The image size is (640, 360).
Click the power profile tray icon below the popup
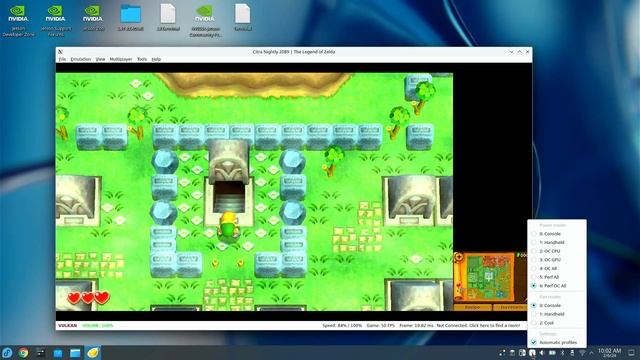tap(532, 353)
